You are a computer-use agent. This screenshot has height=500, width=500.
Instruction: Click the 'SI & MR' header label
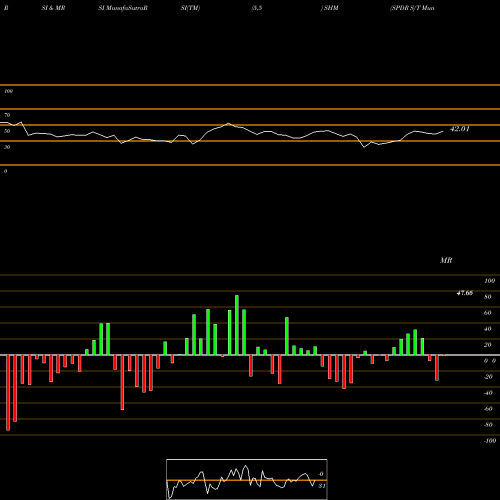pos(53,8)
